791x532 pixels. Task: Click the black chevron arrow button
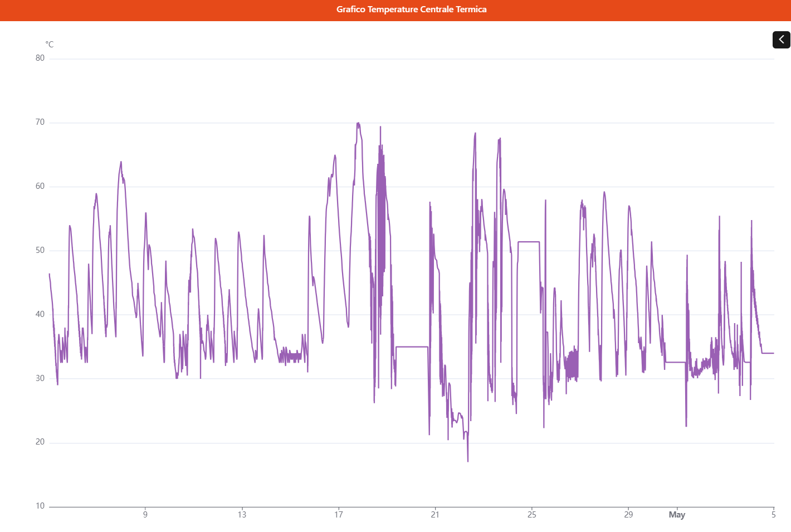pos(781,40)
